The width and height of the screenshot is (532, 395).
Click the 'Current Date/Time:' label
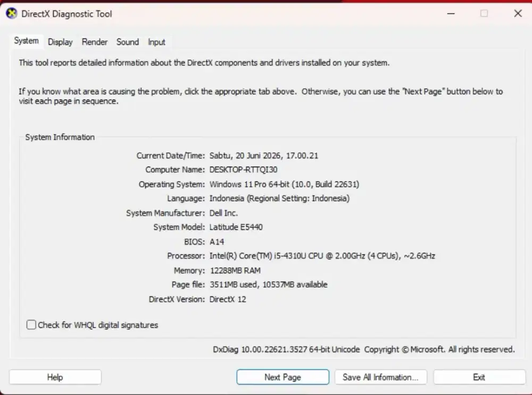click(171, 155)
